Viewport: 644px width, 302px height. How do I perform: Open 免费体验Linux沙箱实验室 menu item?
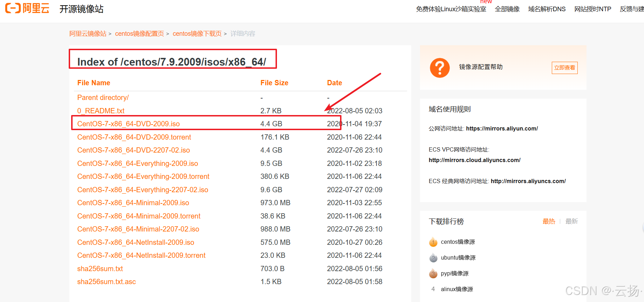click(x=451, y=9)
